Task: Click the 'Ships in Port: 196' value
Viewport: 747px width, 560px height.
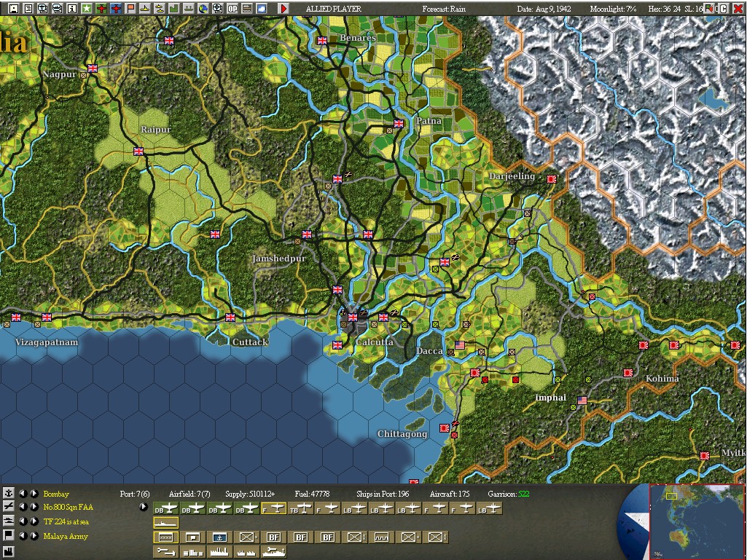Action: point(383,494)
